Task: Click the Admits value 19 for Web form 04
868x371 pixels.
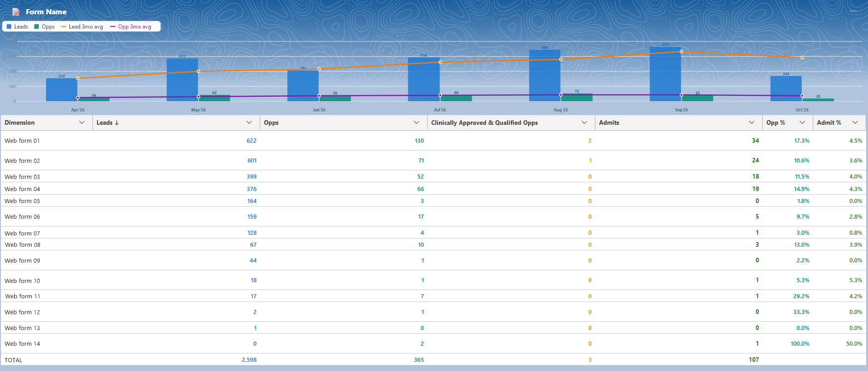Action: point(755,189)
